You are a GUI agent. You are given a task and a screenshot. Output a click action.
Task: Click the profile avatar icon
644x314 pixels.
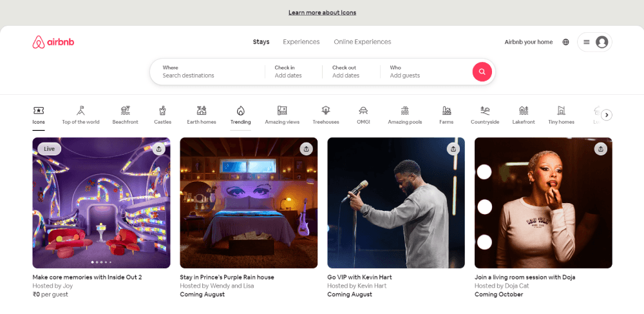(x=601, y=42)
